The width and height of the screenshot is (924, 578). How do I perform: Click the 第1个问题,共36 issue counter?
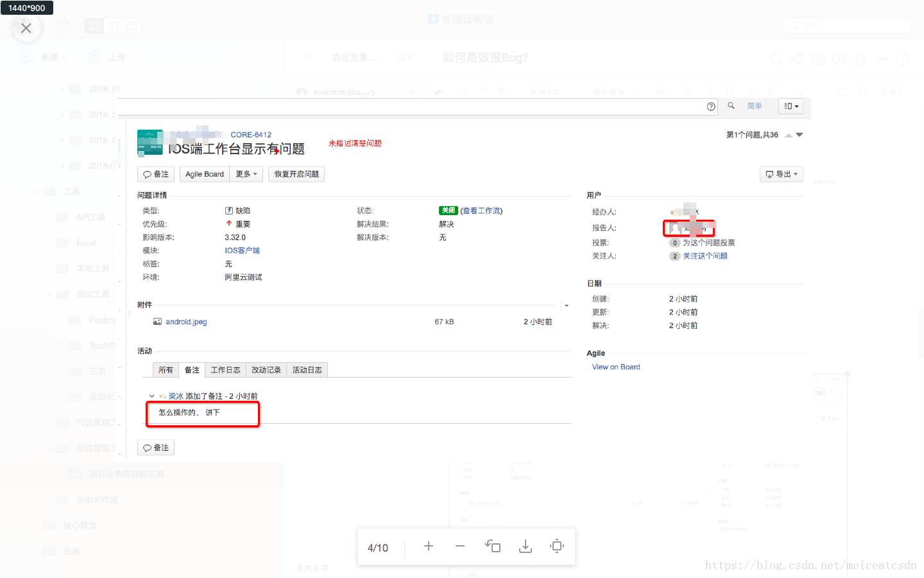752,135
